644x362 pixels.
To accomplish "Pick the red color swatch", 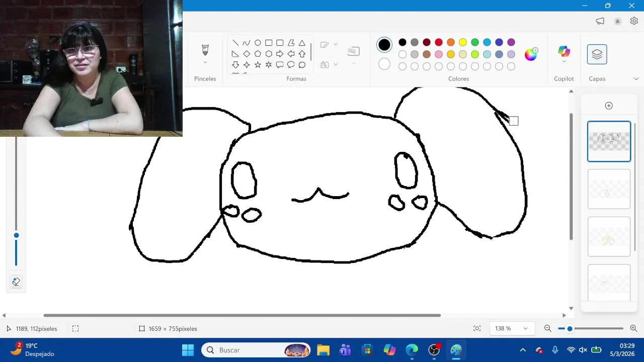I will coord(439,42).
